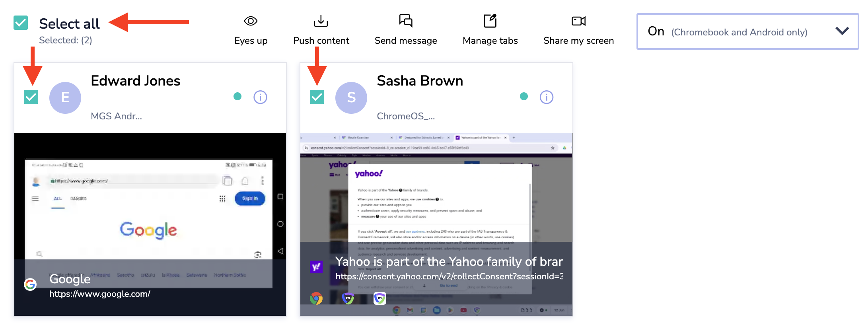Deselect Edward Jones checkbox
The image size is (868, 335).
31,97
